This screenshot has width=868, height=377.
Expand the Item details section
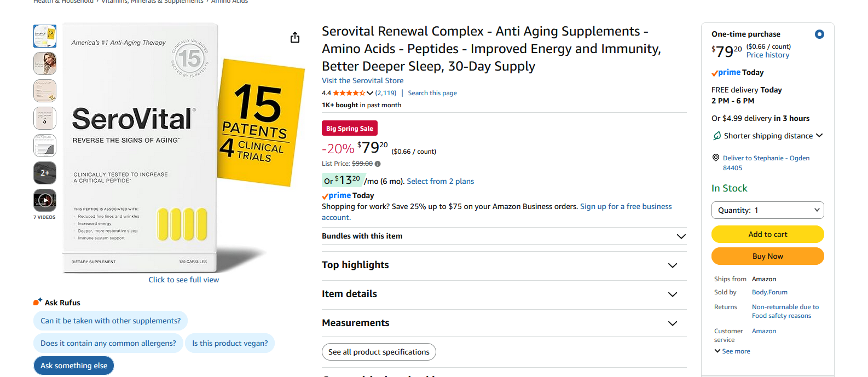tap(673, 294)
